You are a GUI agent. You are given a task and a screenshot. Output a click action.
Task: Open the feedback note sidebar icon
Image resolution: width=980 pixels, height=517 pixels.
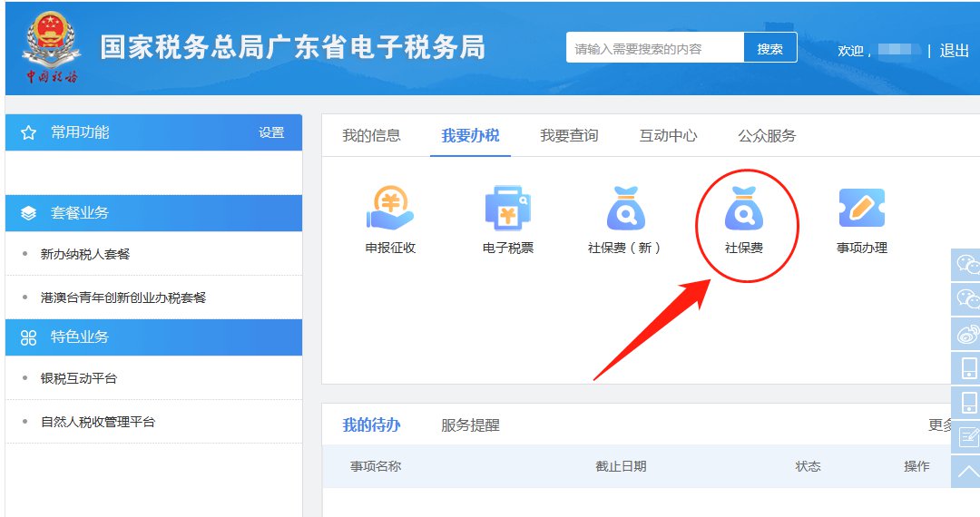966,436
